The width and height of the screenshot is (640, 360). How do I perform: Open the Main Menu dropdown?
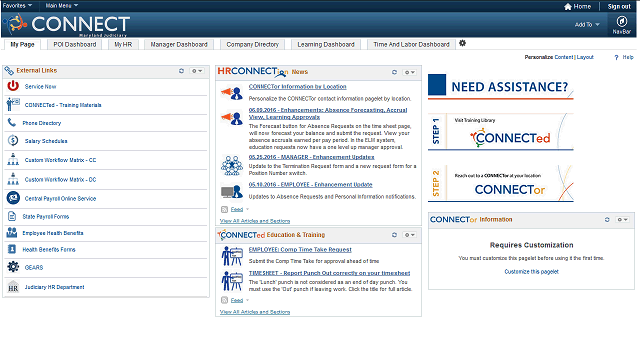[x=62, y=6]
